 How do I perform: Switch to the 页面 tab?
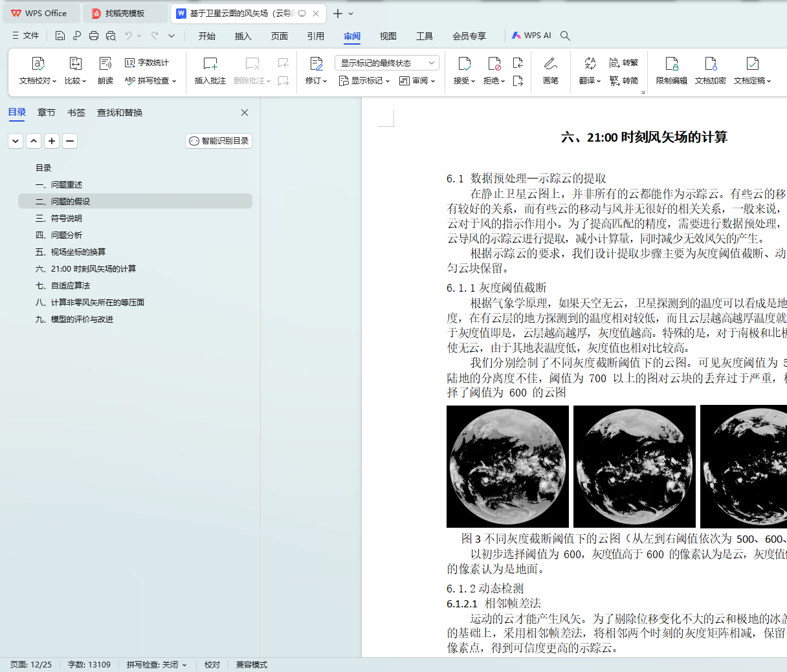tap(280, 36)
